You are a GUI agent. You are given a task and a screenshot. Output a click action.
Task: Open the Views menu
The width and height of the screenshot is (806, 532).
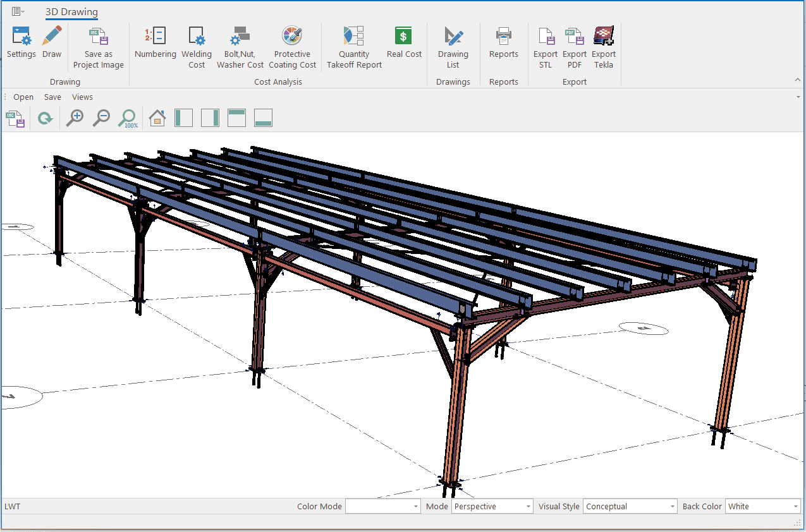82,97
